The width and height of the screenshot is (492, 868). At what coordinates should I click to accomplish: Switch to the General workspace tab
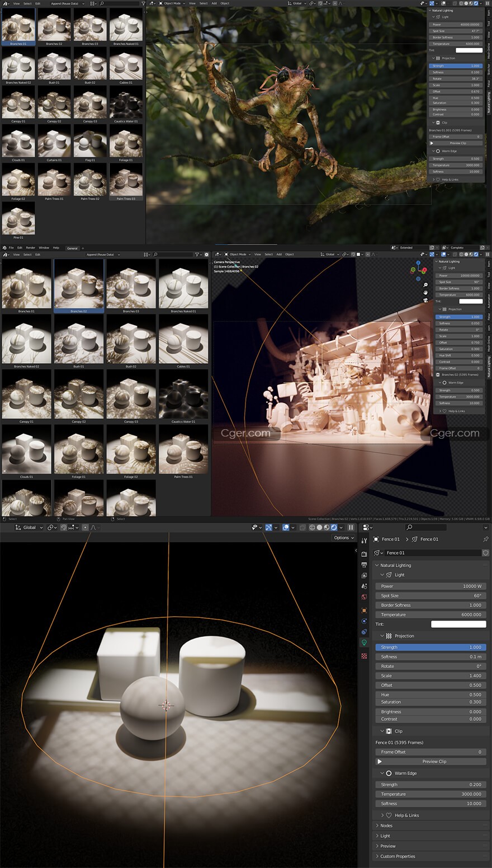[x=73, y=248]
